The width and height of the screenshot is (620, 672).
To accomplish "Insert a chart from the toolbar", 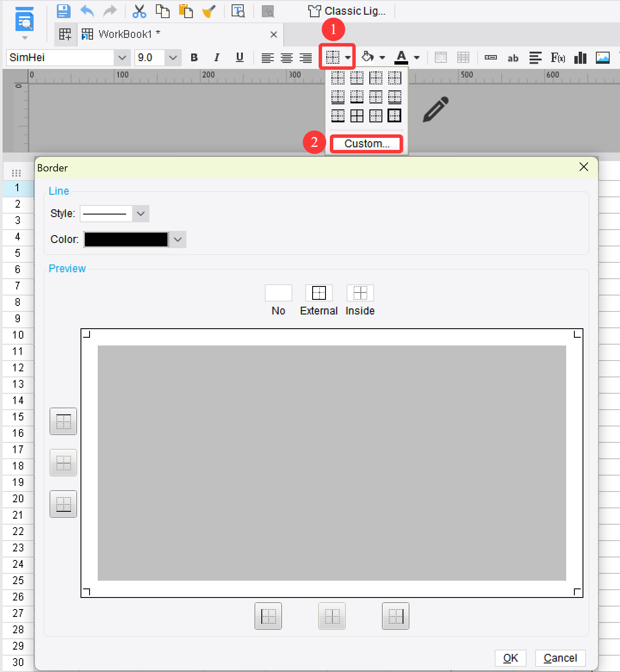I will click(580, 57).
